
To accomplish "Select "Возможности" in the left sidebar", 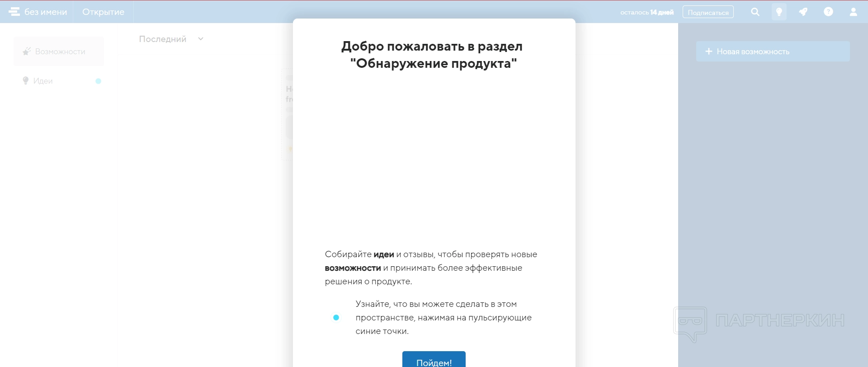I will tap(59, 52).
